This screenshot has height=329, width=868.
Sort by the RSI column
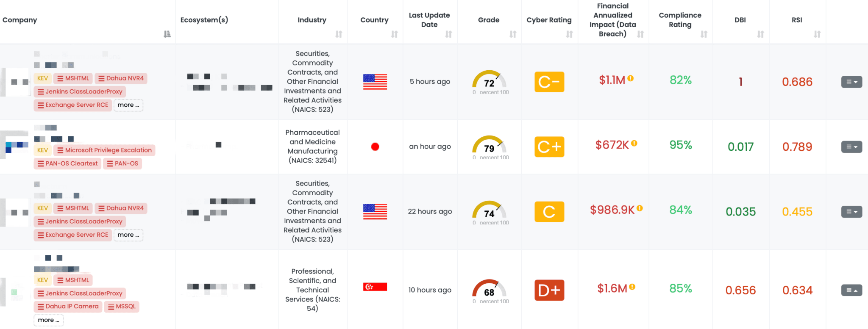(x=818, y=34)
